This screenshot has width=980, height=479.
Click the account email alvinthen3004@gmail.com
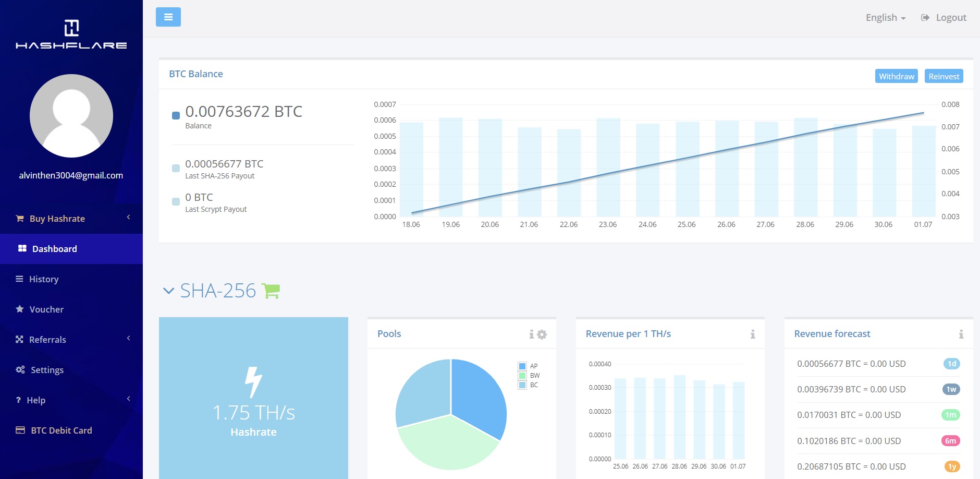71,175
